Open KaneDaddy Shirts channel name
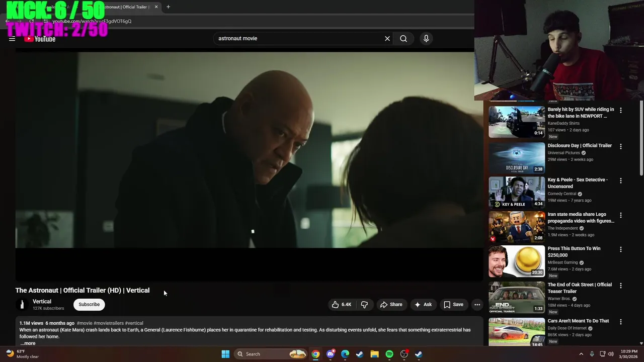This screenshot has width=644, height=362. (x=563, y=123)
